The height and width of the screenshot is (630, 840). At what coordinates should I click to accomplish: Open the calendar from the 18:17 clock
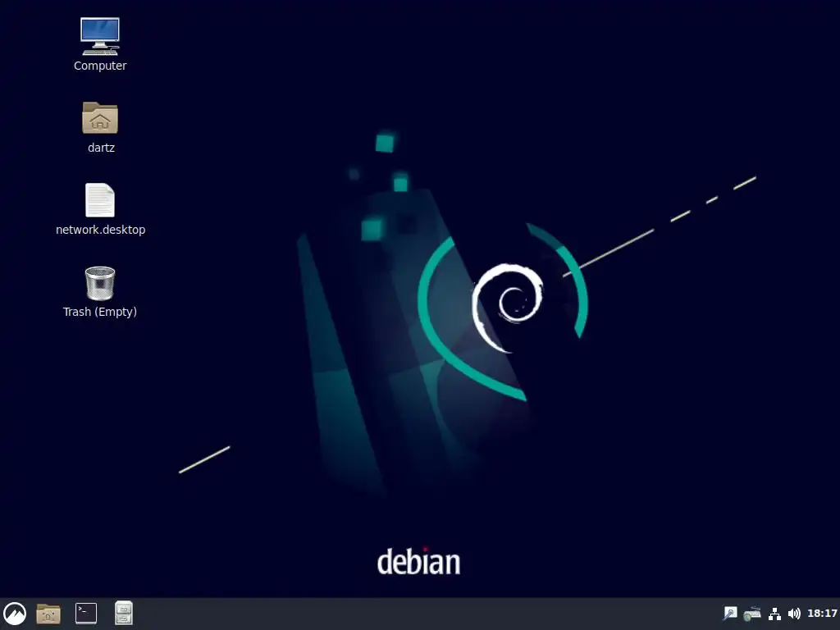click(822, 613)
